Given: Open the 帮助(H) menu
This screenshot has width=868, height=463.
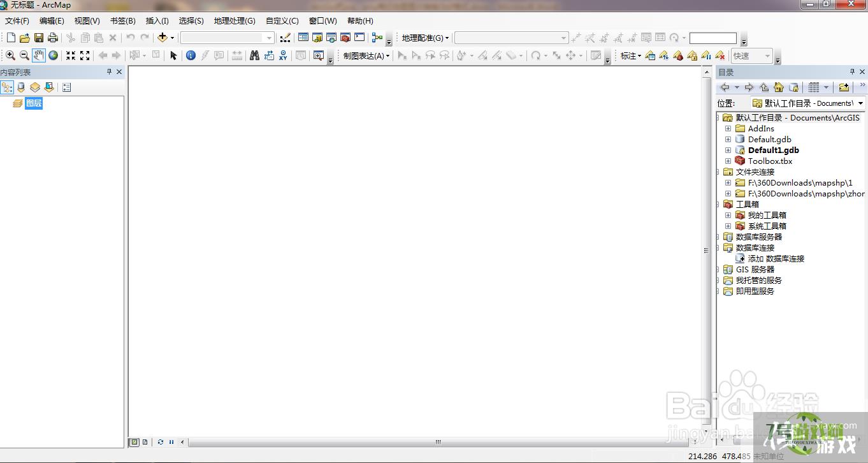Looking at the screenshot, I should point(360,21).
